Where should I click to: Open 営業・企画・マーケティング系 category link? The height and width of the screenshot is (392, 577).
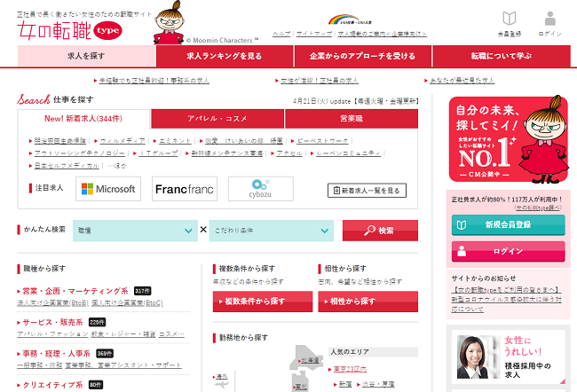(75, 290)
